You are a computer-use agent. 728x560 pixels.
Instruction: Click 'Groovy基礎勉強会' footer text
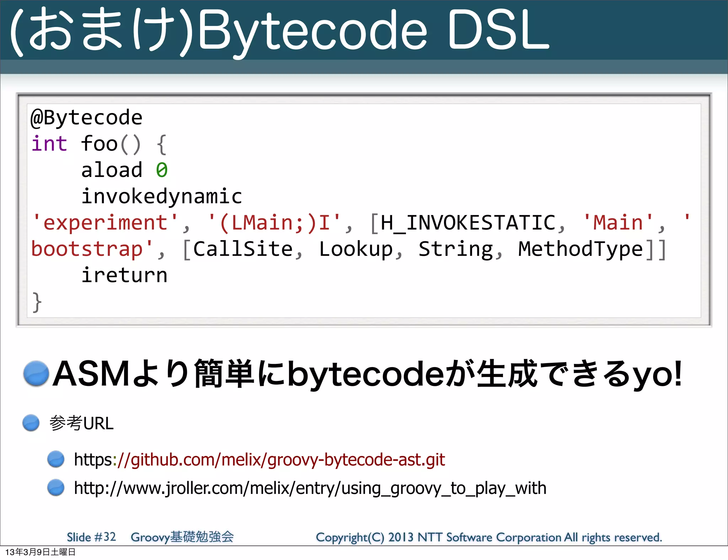182,537
